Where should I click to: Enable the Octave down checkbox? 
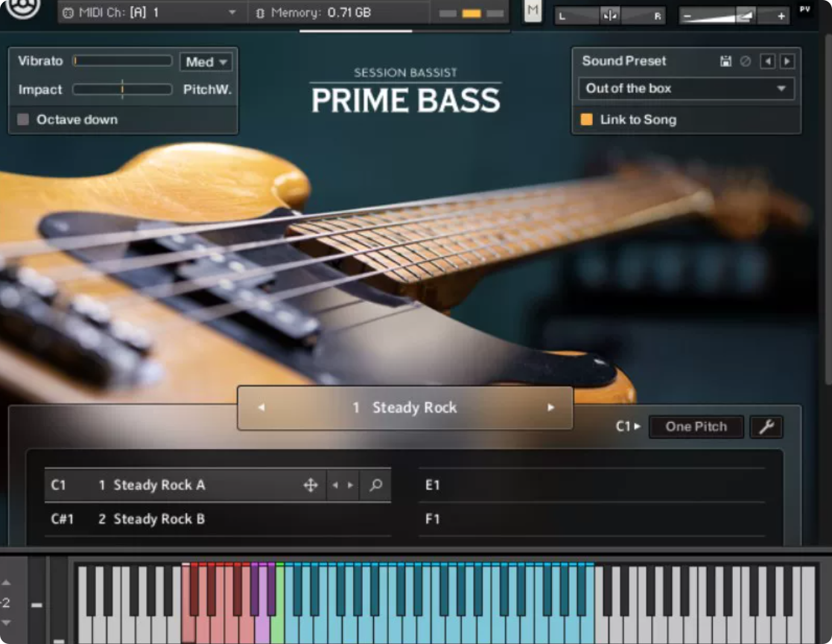point(23,119)
